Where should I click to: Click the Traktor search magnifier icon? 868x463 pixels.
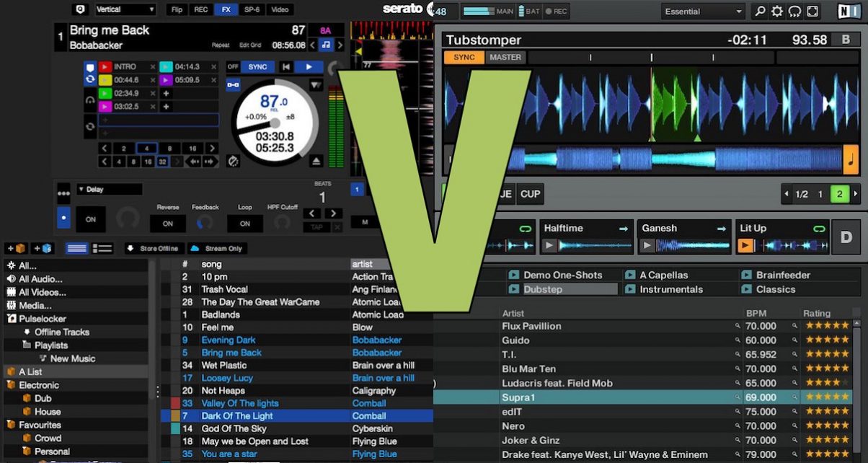point(759,12)
